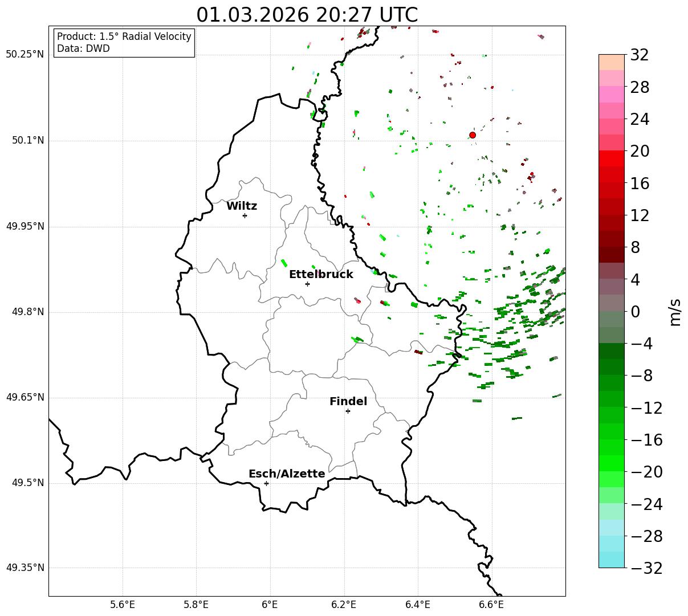Click the bright red swatch just below 20
The height and width of the screenshot is (616, 688).
coord(612,158)
